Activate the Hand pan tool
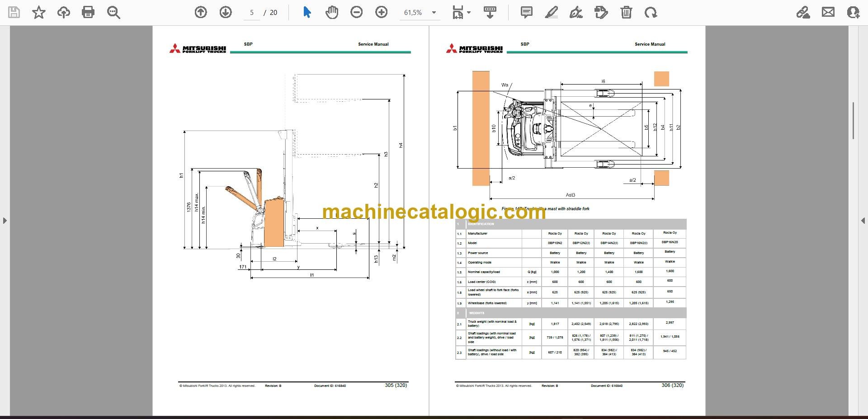The height and width of the screenshot is (419, 868). 332,12
